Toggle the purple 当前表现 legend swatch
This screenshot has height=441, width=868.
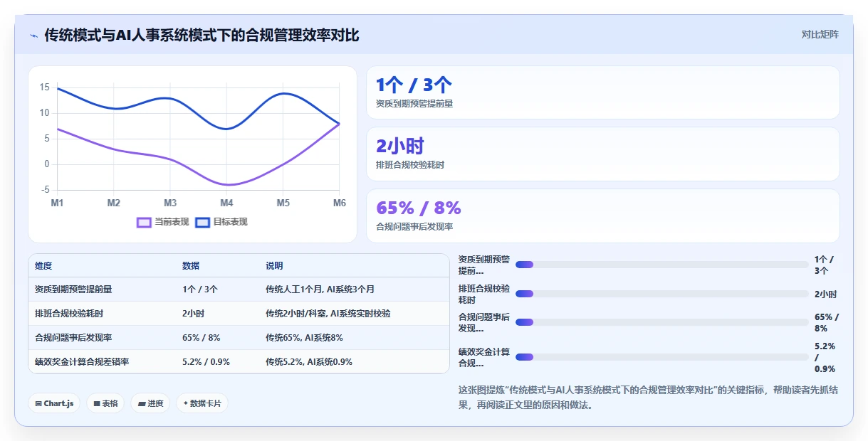pos(144,222)
